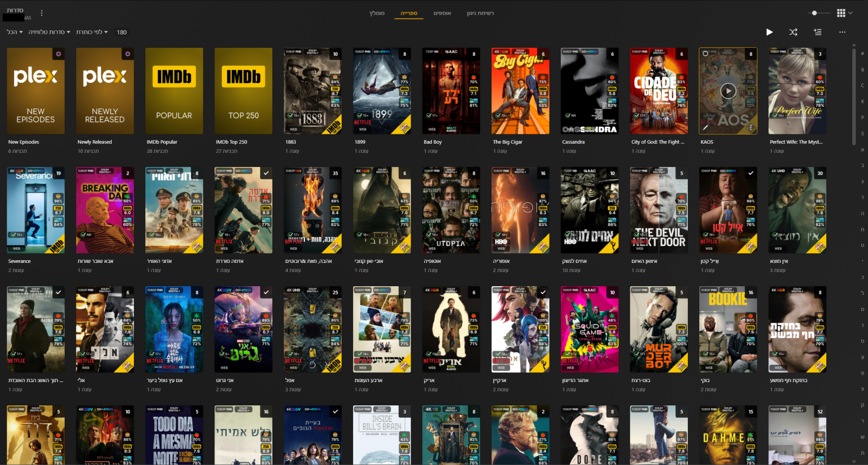Add library to play queue
This screenshot has height=465, width=868.
(x=818, y=32)
